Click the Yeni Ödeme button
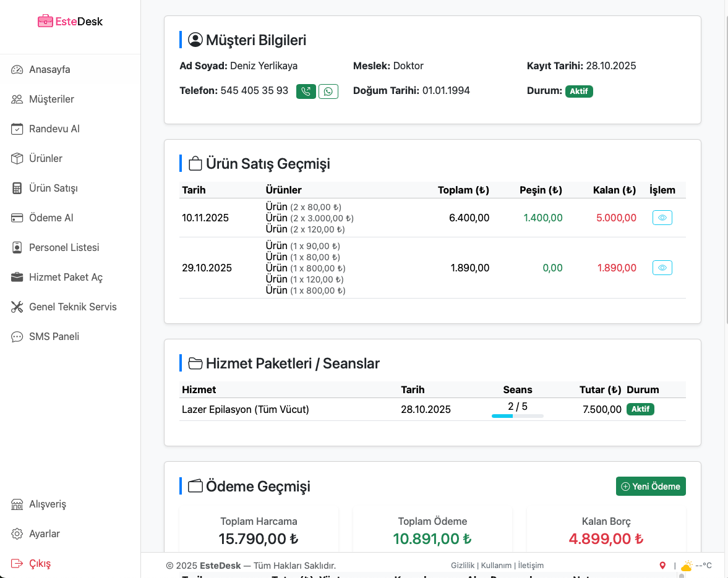728x578 pixels. (x=651, y=487)
